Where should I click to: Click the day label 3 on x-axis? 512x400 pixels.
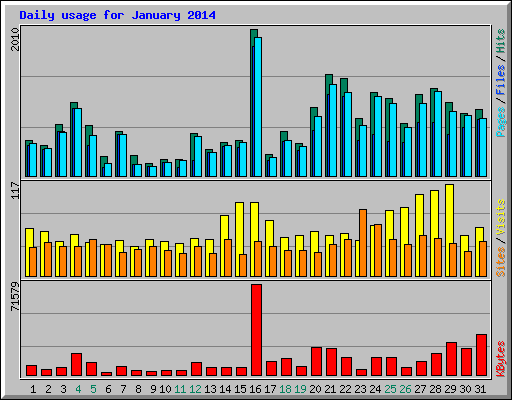(63, 389)
